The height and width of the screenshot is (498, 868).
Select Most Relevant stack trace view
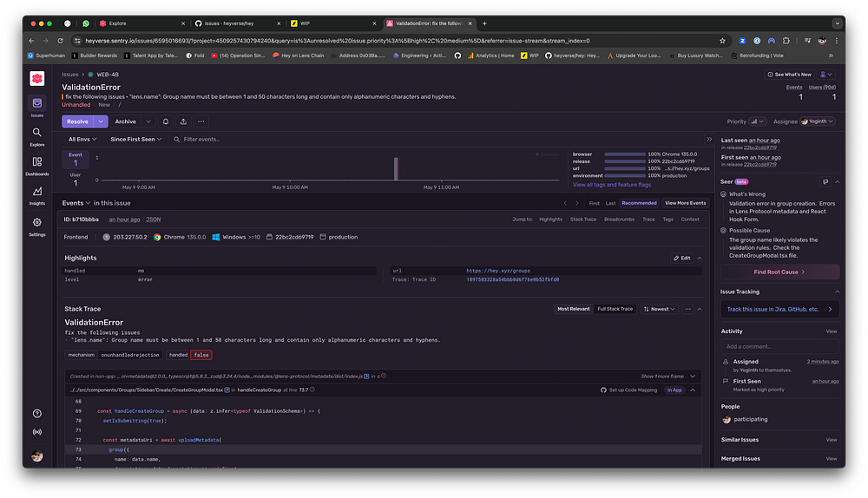click(573, 309)
